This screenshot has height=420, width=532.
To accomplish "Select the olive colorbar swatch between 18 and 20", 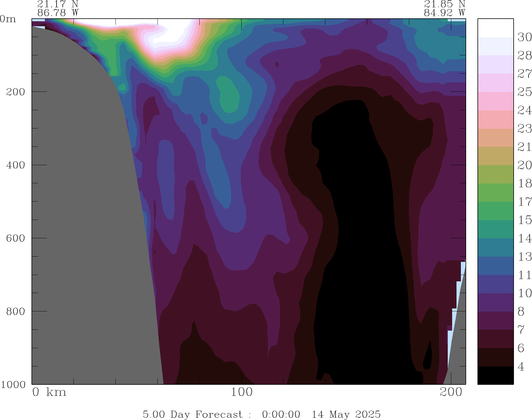I will click(x=496, y=174).
